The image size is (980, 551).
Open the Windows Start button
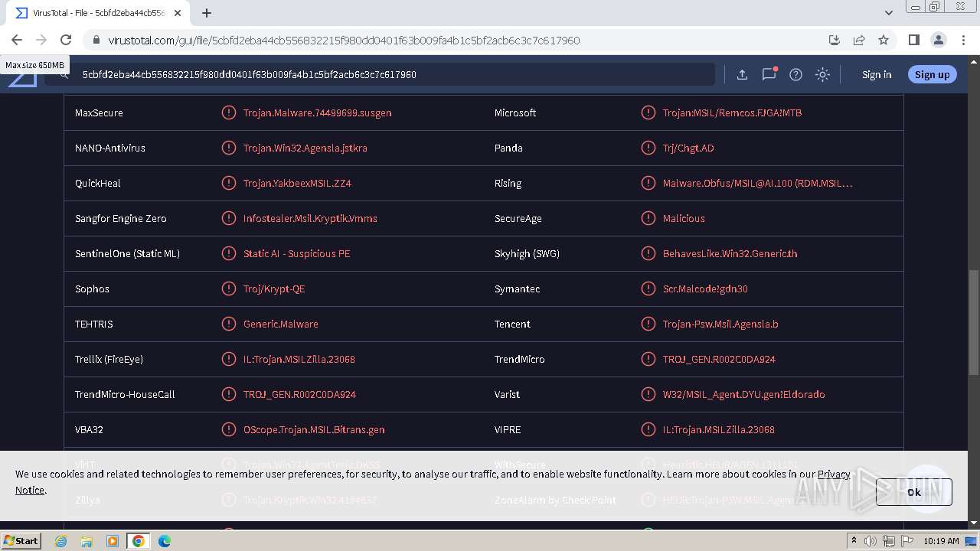click(21, 540)
